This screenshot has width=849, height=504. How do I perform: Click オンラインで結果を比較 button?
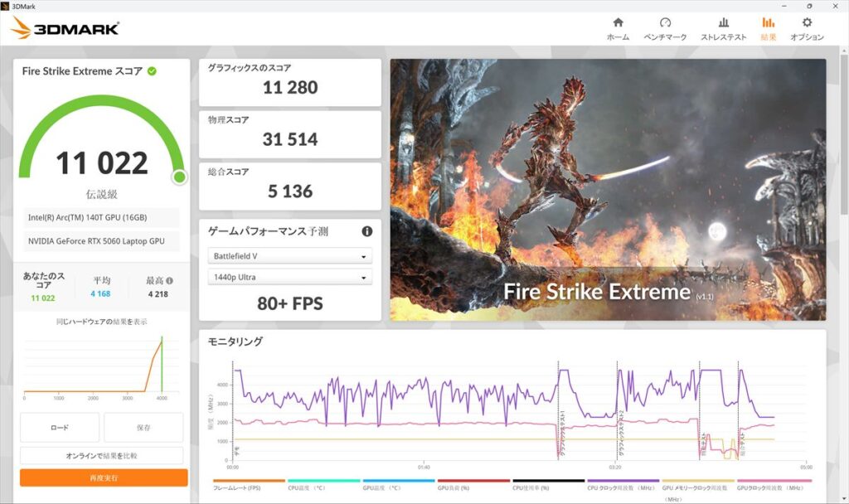101,455
